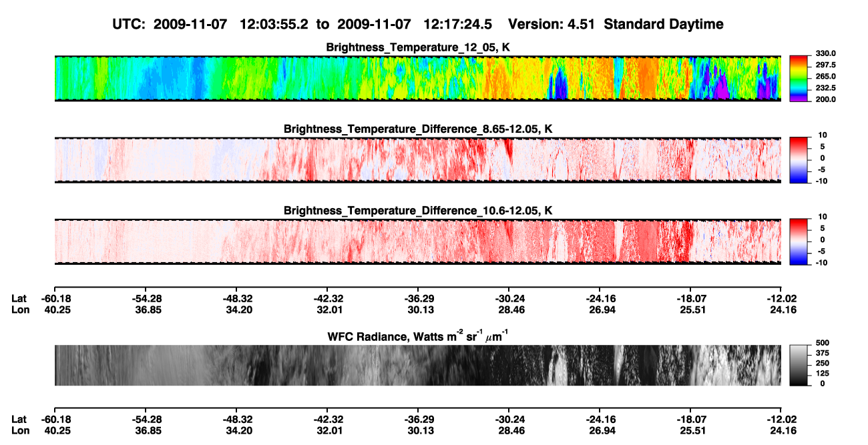Screen dimensions: 868x445
Task: Click latitude -30.24 on the upper axis
Action: [x=509, y=299]
